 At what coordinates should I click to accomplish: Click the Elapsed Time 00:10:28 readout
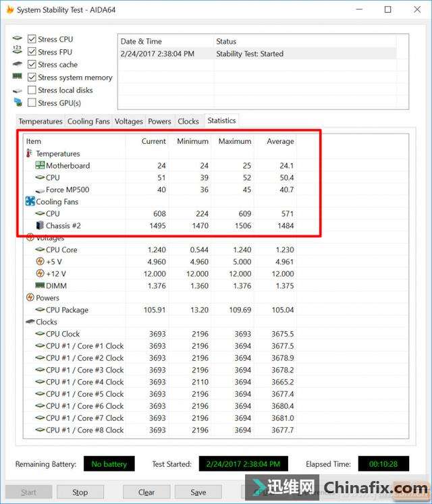pos(383,464)
